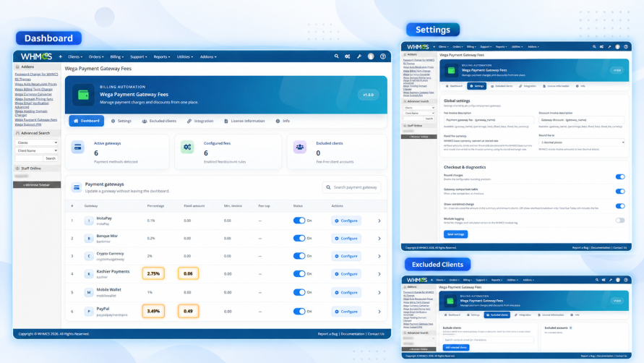The height and width of the screenshot is (363, 644).
Task: Enable Module logging switch in Settings
Action: 620,221
